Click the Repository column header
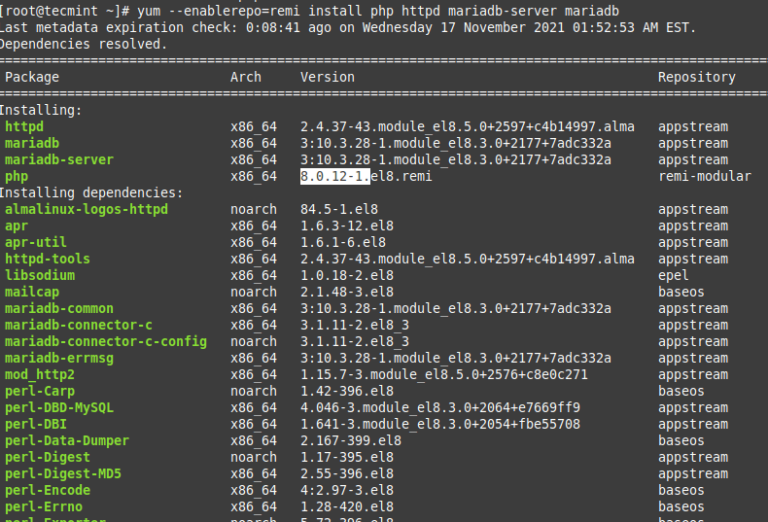 [696, 77]
